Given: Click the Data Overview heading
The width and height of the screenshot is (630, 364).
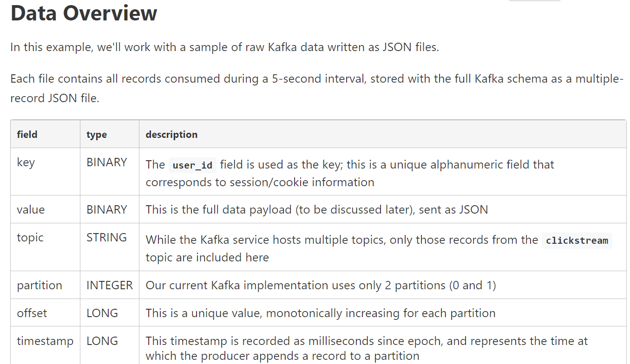Looking at the screenshot, I should [x=84, y=13].
